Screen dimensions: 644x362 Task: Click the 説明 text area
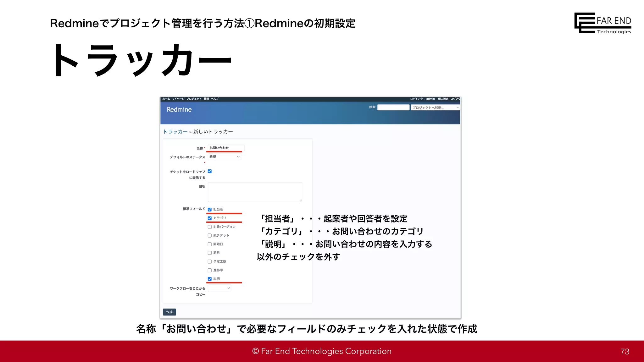[255, 192]
